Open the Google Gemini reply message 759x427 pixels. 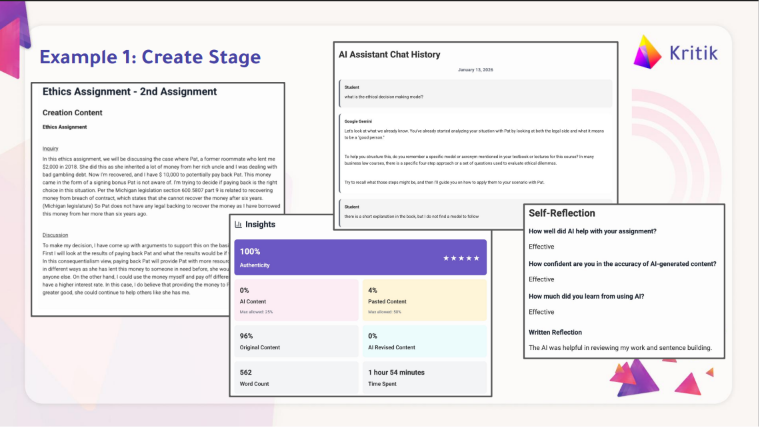click(476, 152)
